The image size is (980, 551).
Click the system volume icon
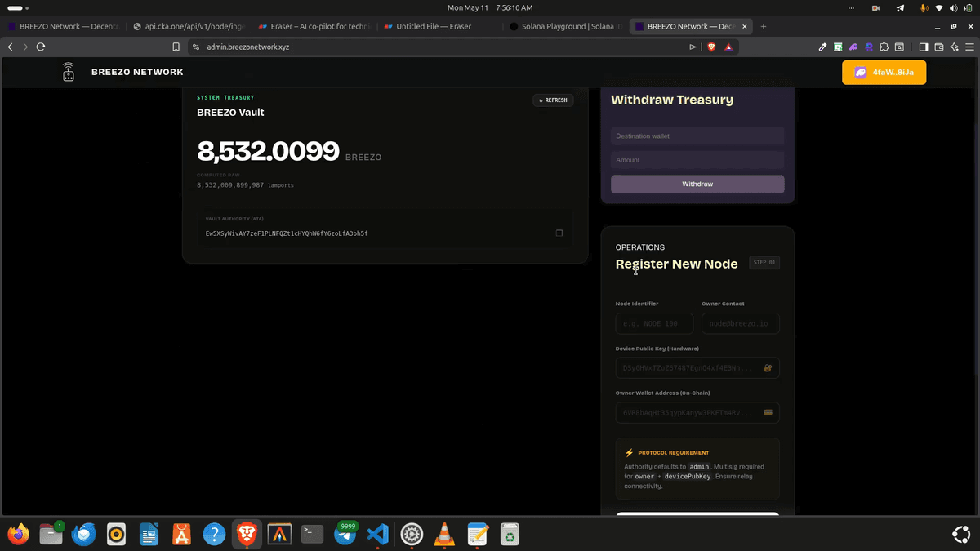coord(953,7)
